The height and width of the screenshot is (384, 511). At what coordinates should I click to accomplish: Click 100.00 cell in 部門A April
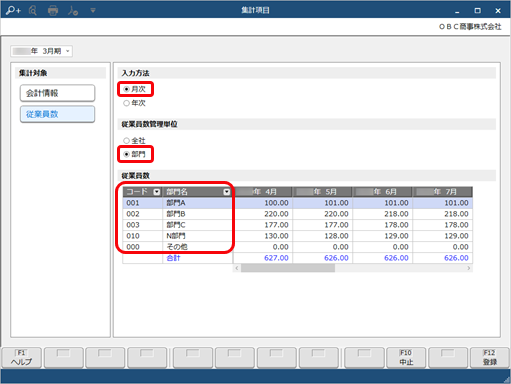(x=263, y=203)
